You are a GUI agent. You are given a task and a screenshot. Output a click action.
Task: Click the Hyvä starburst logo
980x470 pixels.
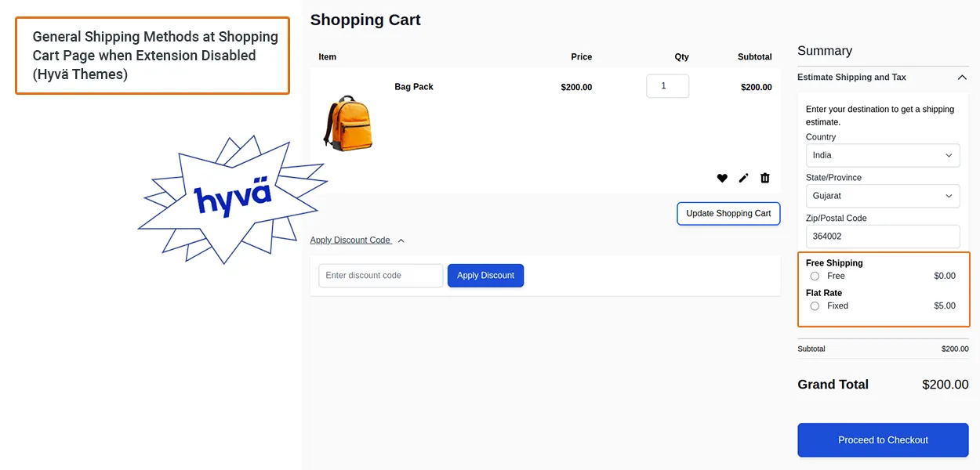[x=233, y=197]
